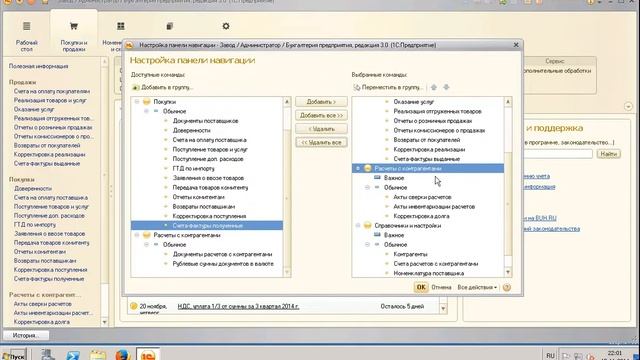Select Документы расчетов с контрагентами item
This screenshot has height=360, width=640.
(222, 254)
